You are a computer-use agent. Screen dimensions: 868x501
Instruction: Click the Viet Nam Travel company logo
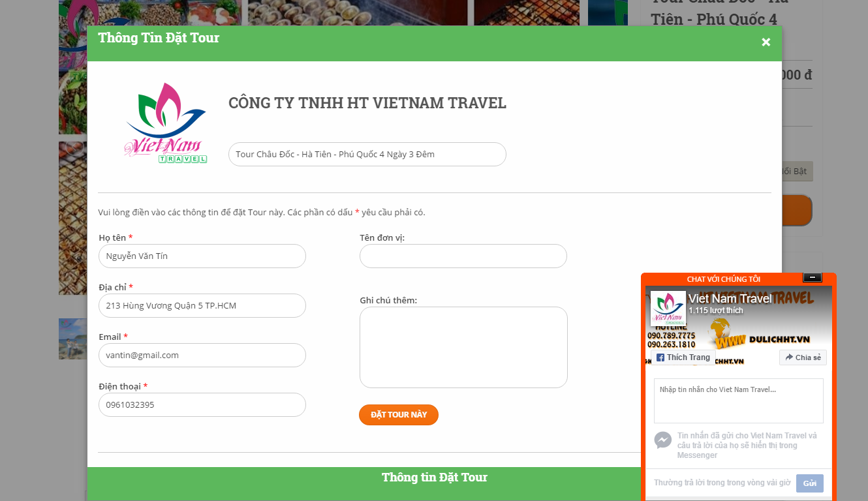[166, 123]
